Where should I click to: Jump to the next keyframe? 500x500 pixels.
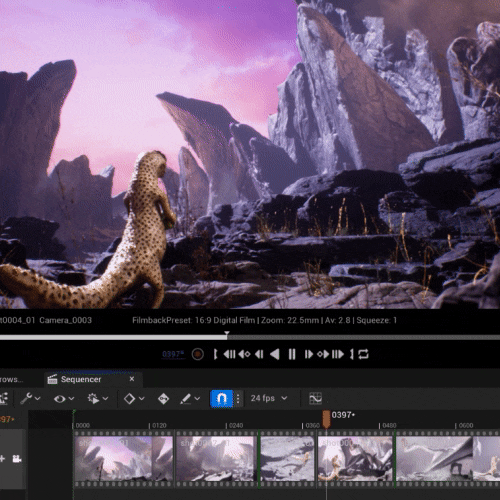[323, 354]
